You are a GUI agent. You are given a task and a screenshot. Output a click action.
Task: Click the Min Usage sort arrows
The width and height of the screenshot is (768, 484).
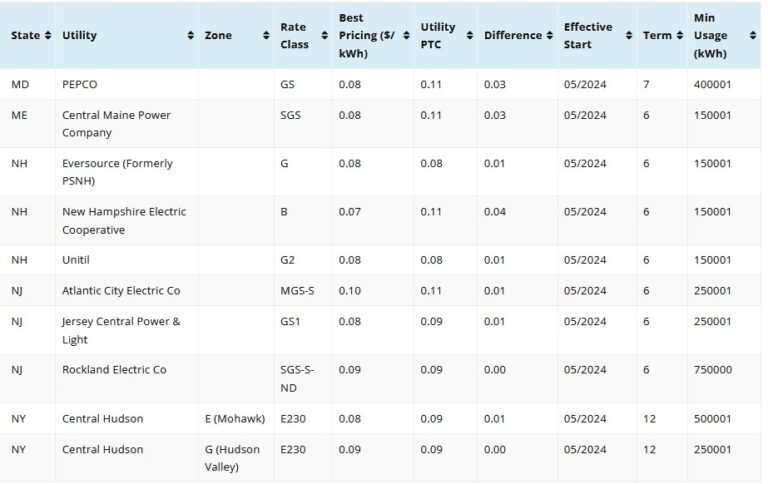pyautogui.click(x=752, y=36)
